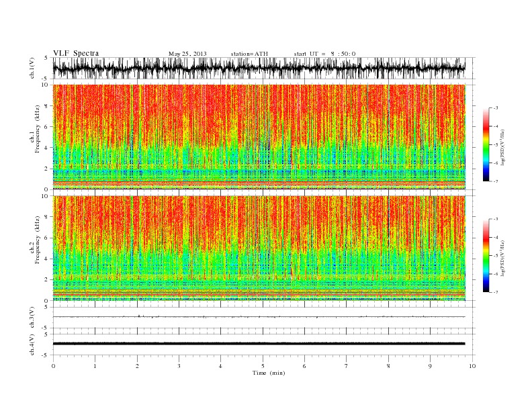Click the time axis tick label "1"

tap(95, 366)
